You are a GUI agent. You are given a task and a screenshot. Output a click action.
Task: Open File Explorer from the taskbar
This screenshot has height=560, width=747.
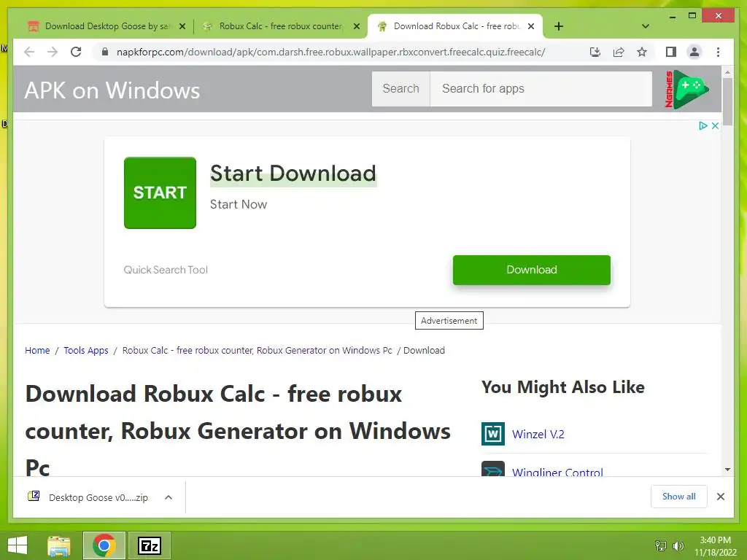[x=59, y=545]
